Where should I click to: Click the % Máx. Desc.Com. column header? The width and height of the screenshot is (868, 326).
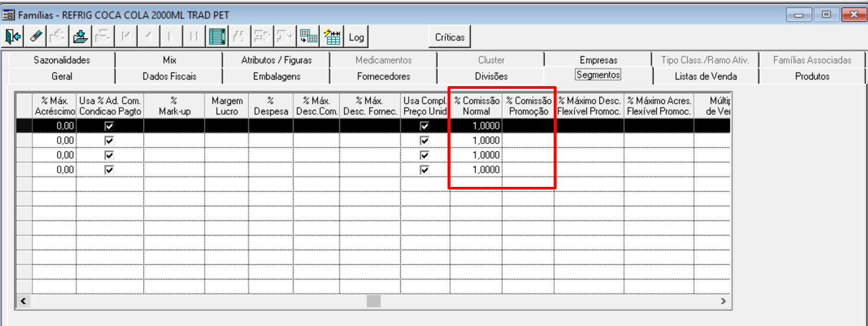pyautogui.click(x=317, y=106)
